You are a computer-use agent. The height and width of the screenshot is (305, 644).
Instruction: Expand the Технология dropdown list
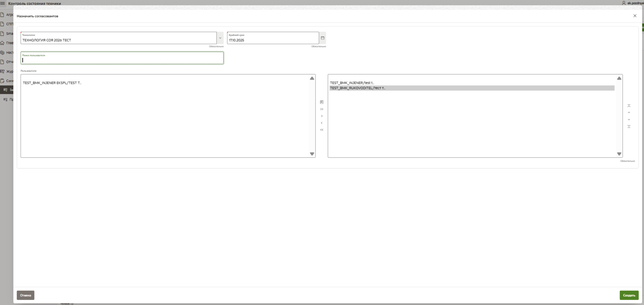[220, 38]
